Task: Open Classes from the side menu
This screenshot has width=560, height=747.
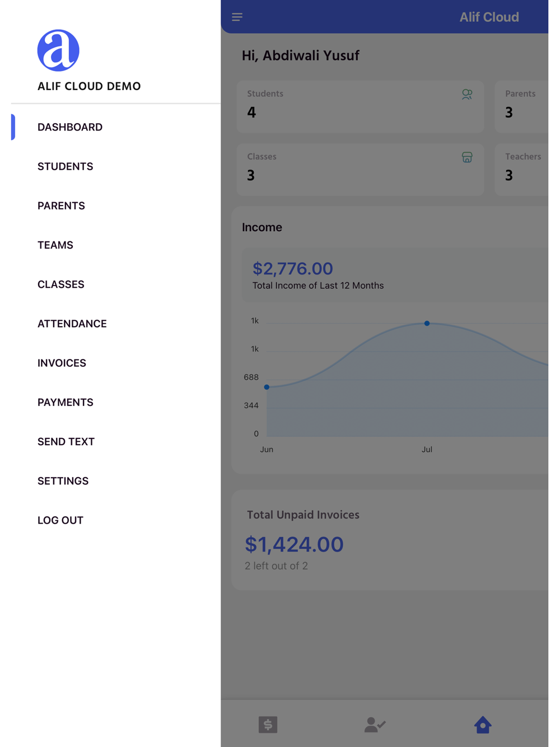Action: click(61, 284)
